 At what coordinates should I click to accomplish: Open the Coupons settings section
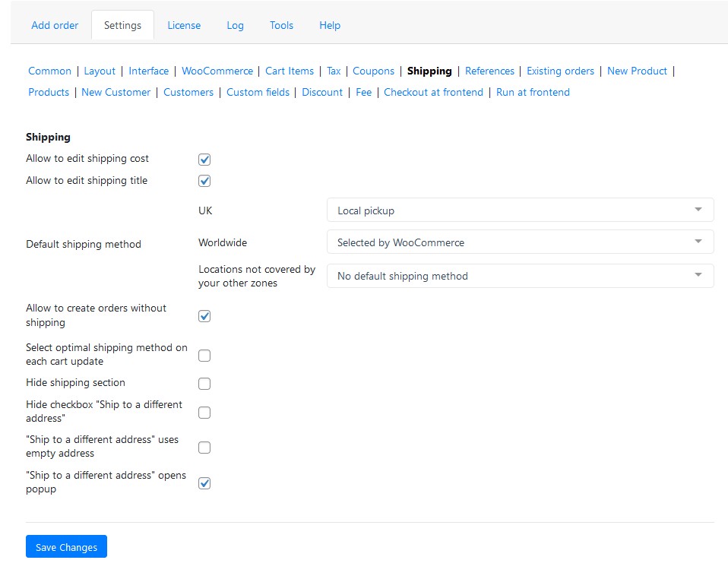tap(373, 71)
